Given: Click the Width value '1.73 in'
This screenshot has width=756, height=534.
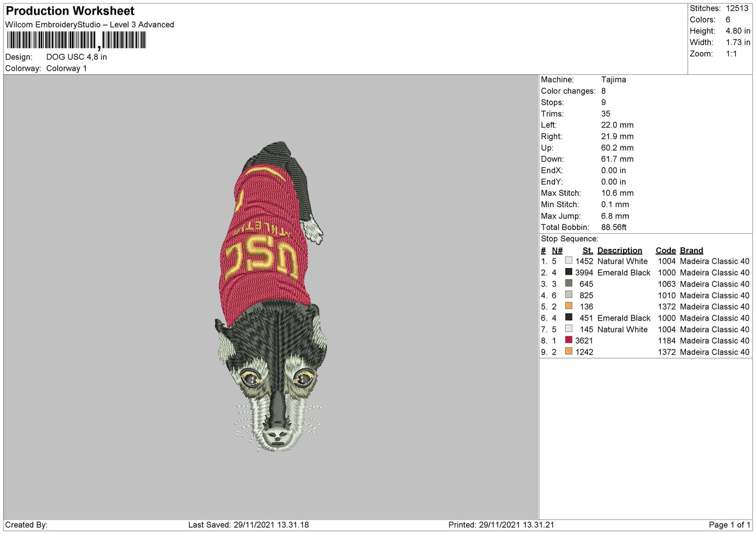Looking at the screenshot, I should [x=738, y=42].
